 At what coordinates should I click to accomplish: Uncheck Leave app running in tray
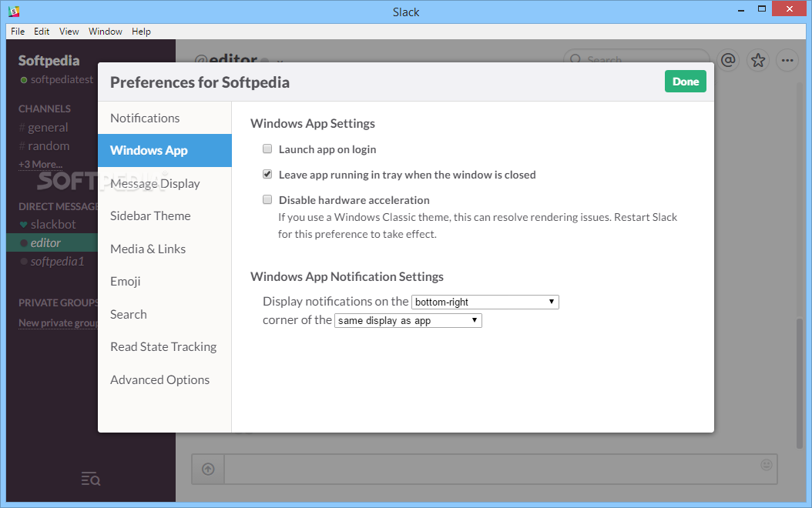click(x=267, y=174)
